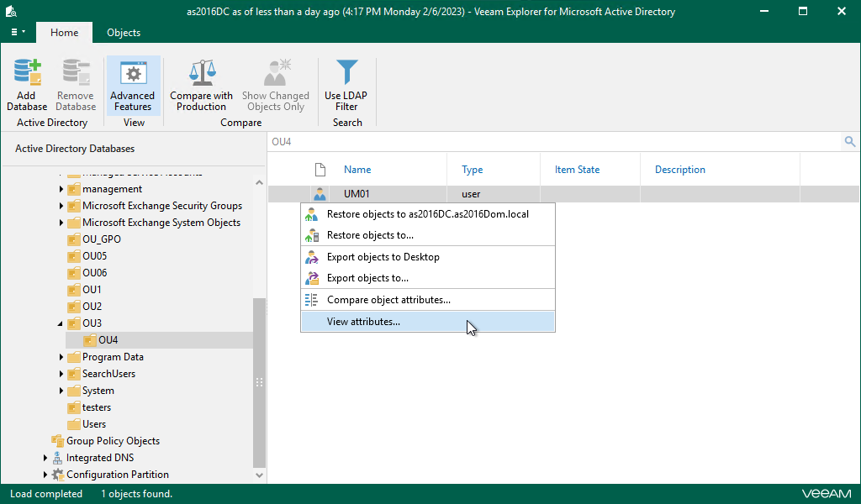Open the application main menu dropdown
The height and width of the screenshot is (504, 861).
[x=18, y=33]
